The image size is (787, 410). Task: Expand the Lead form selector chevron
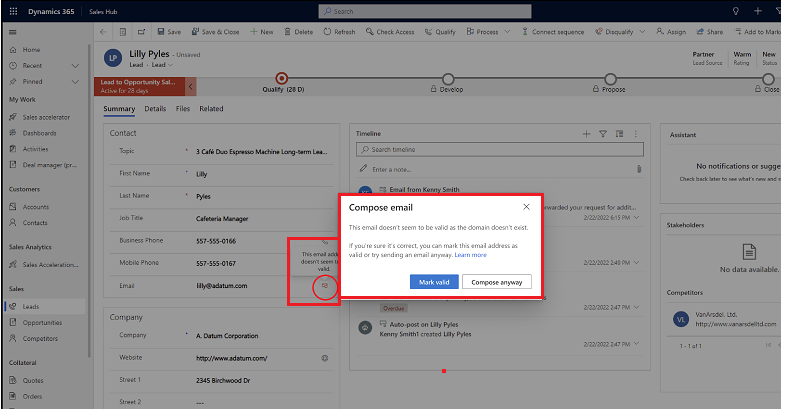pyautogui.click(x=171, y=65)
